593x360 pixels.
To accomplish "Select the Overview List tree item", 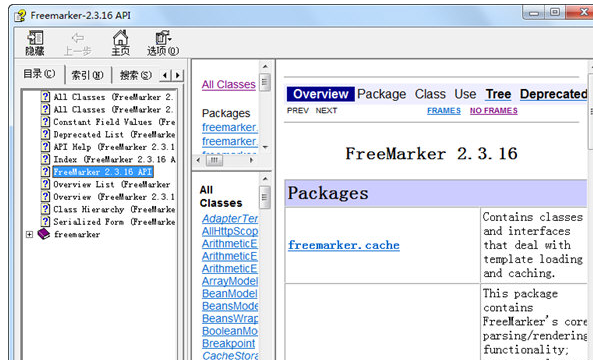I will 112,184.
